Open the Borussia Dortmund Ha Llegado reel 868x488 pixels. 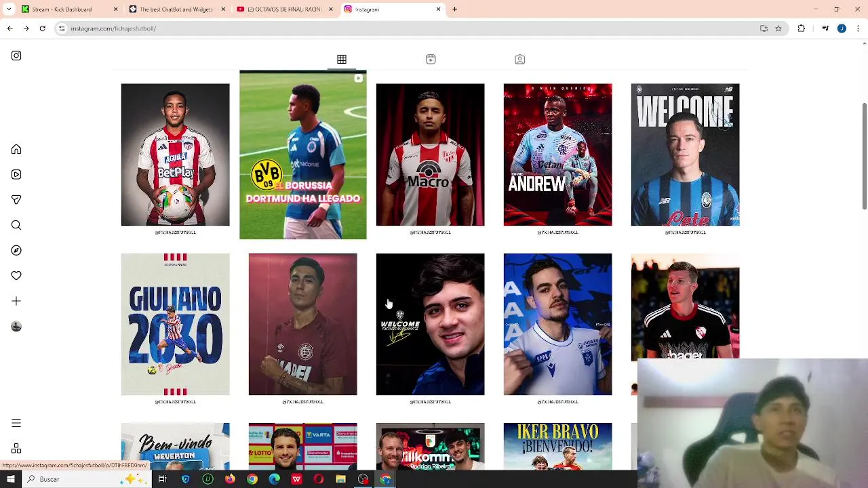pos(303,155)
